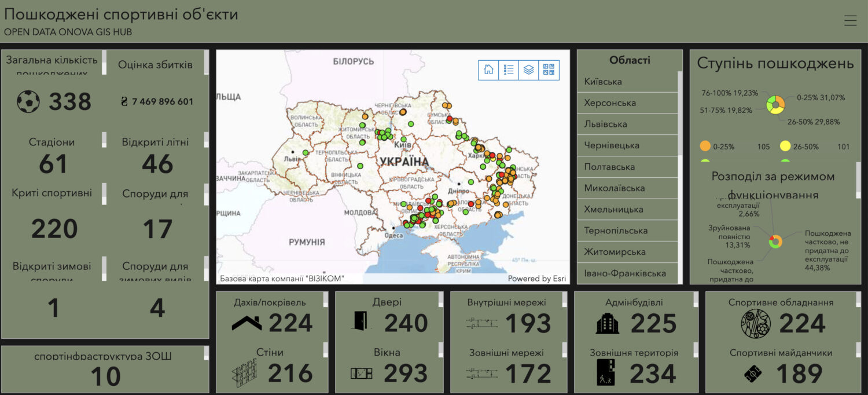The width and height of the screenshot is (868, 395).
Task: Click the Вікна value 293
Action: (x=406, y=374)
